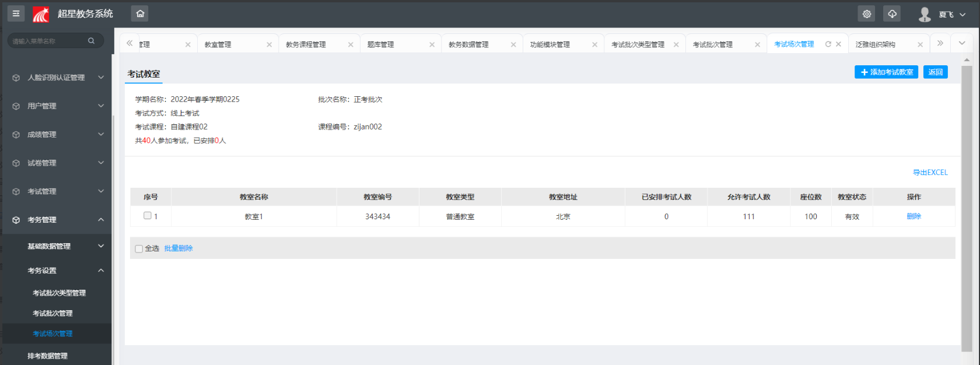Select the 考试批次类型管理 sidebar item
The height and width of the screenshot is (365, 980).
[x=59, y=293]
